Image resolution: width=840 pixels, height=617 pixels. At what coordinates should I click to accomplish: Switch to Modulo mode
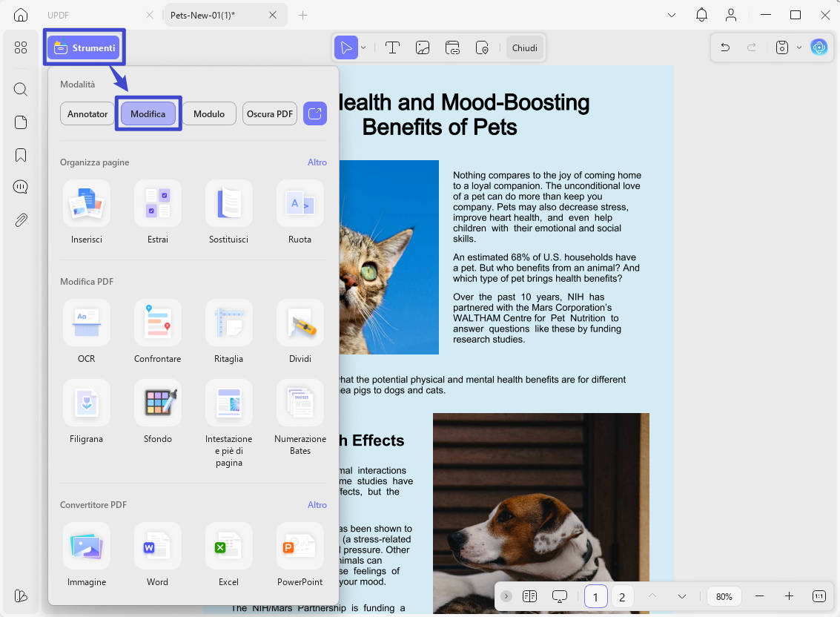(209, 113)
